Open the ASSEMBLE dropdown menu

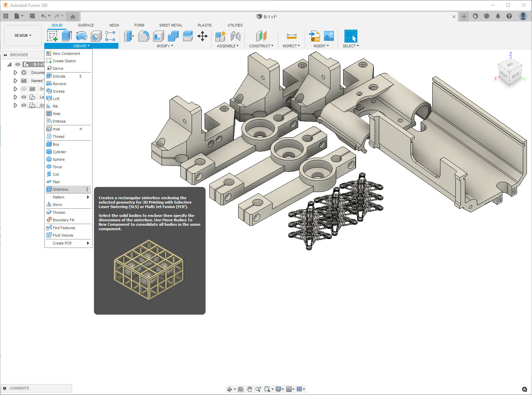[228, 46]
